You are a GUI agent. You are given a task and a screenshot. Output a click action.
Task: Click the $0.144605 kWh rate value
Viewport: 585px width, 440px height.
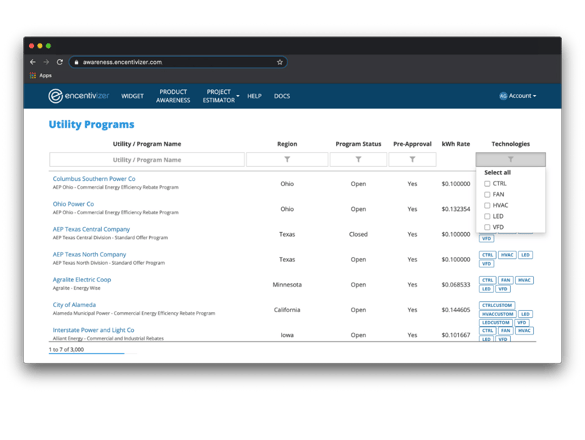(456, 310)
